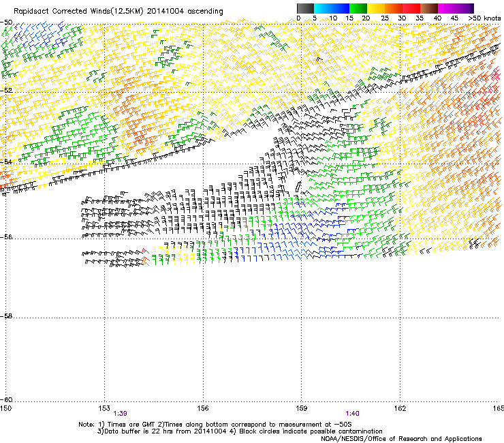
Task: Click the 'NOAA/NESDIS/Office of Research and Applications' credit
Action: 401,439
